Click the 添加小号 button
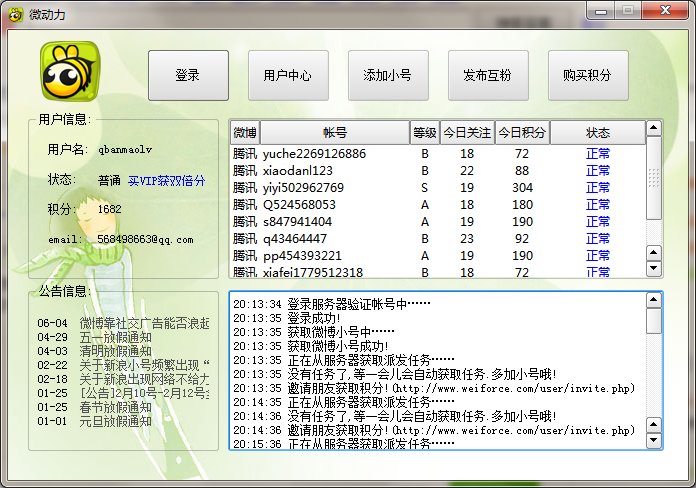This screenshot has width=696, height=488. [x=388, y=75]
